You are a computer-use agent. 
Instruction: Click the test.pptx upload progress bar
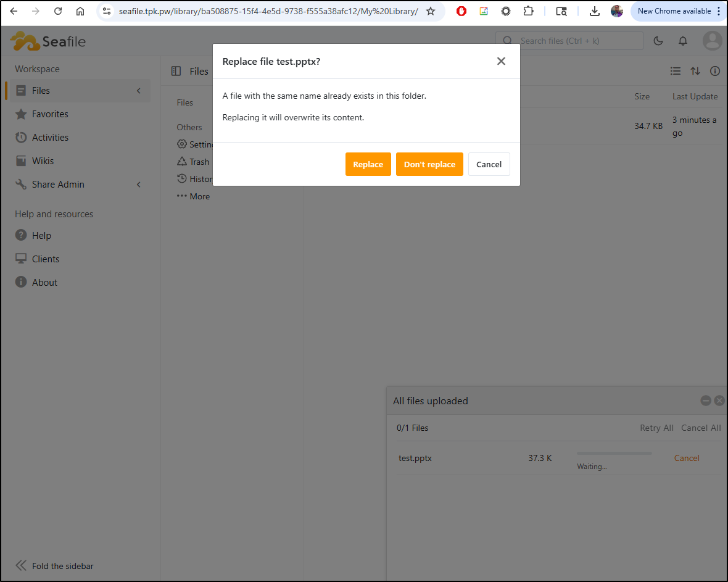click(x=614, y=454)
